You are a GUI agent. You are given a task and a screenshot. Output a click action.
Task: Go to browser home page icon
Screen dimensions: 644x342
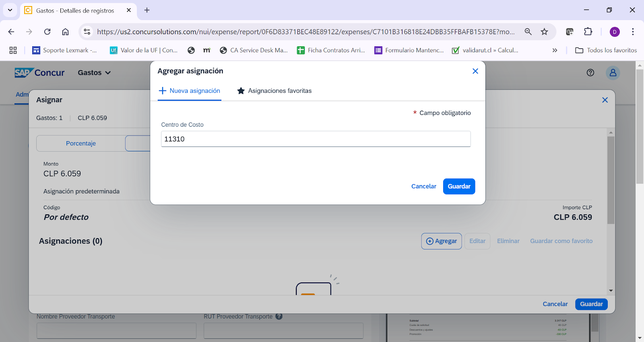[x=65, y=32]
